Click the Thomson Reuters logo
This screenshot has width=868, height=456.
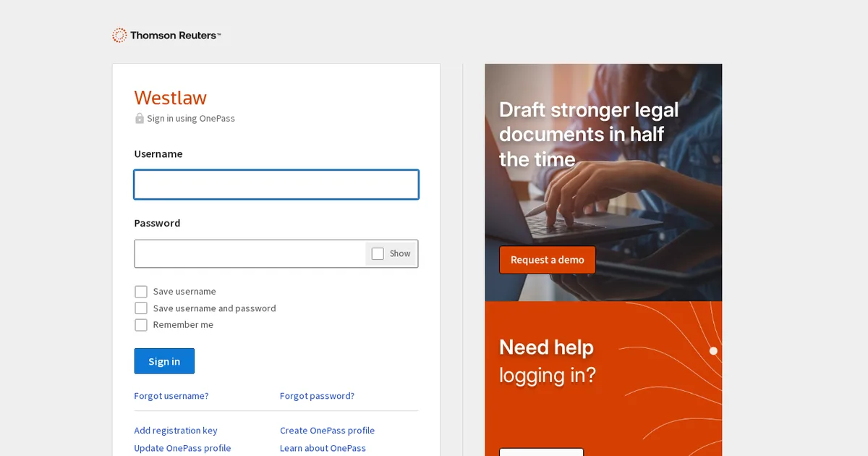[166, 35]
